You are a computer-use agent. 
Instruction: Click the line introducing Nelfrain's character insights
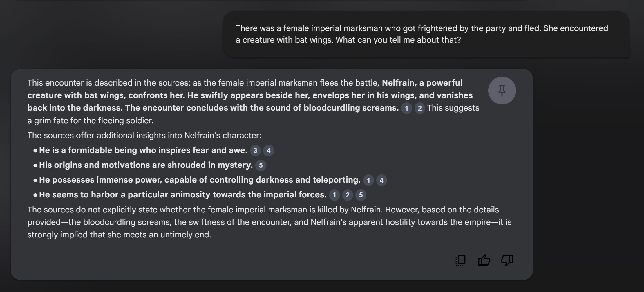pyautogui.click(x=144, y=136)
